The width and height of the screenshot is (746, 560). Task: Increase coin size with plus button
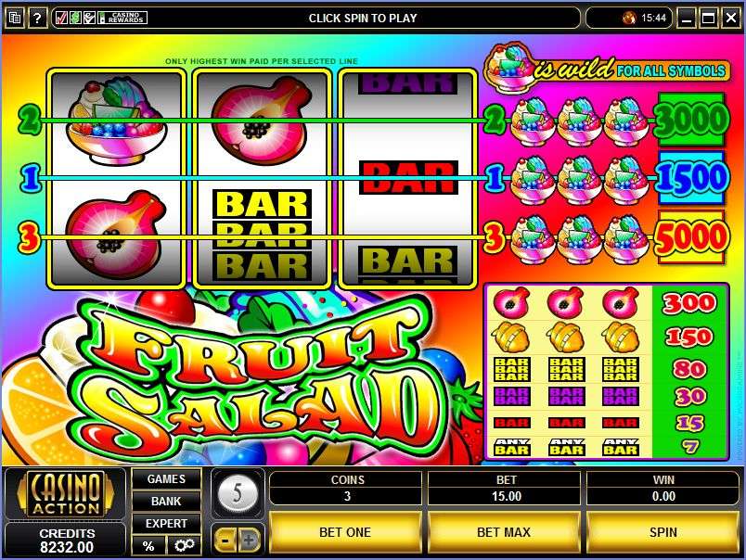[249, 540]
